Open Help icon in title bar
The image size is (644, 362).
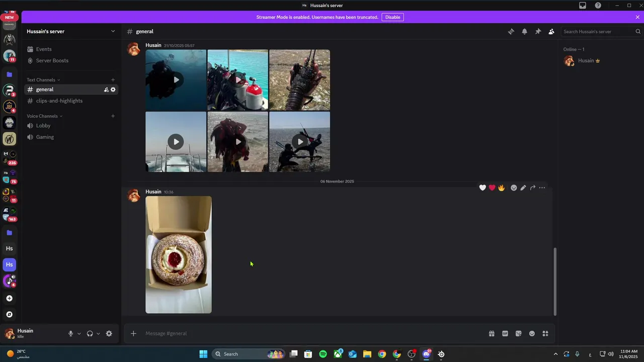(598, 6)
